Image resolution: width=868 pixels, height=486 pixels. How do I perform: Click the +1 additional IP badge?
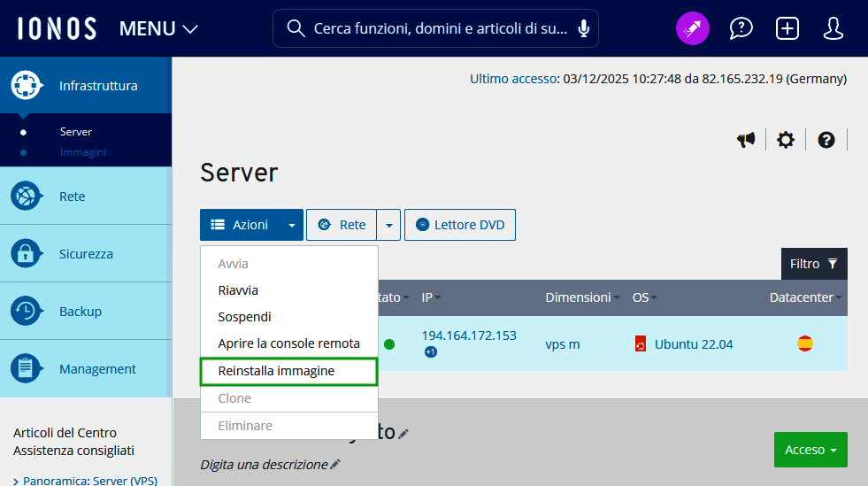point(431,351)
